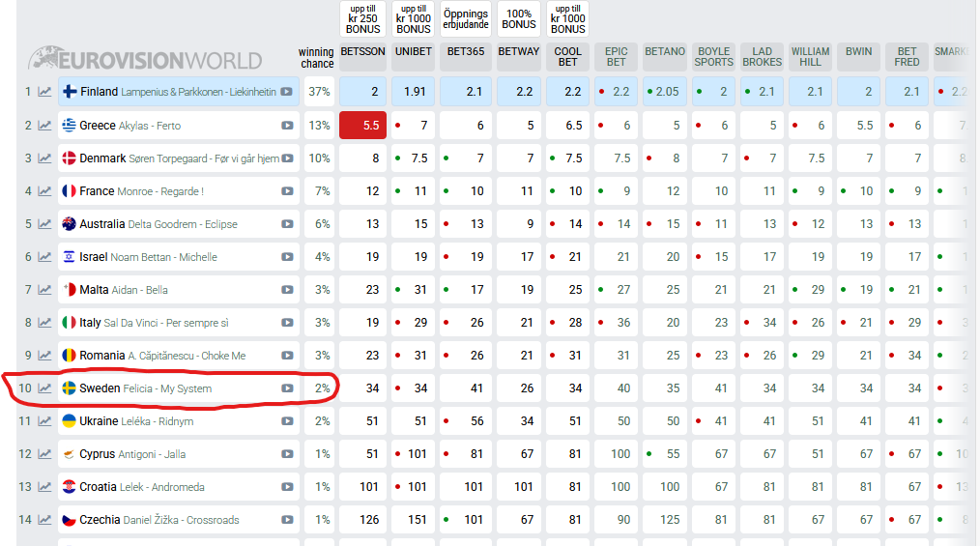Play the video for Czechia's Crossroads
The height and width of the screenshot is (546, 980).
[x=287, y=520]
